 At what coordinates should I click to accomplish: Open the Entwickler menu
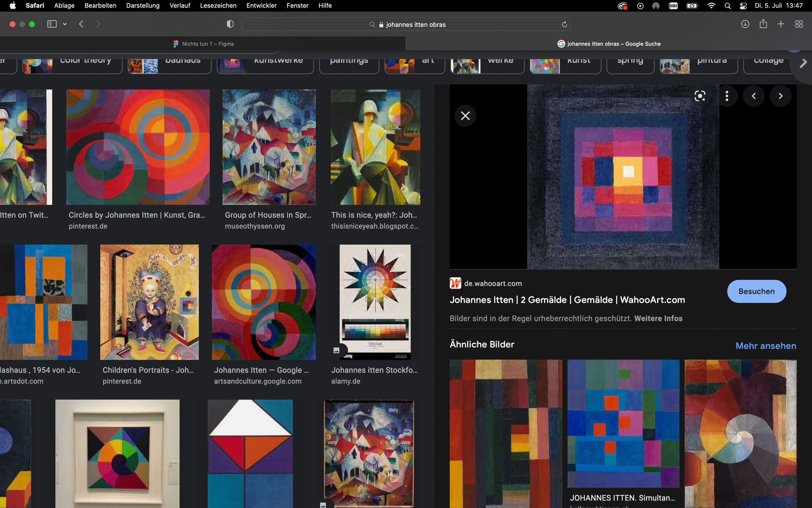click(261, 6)
